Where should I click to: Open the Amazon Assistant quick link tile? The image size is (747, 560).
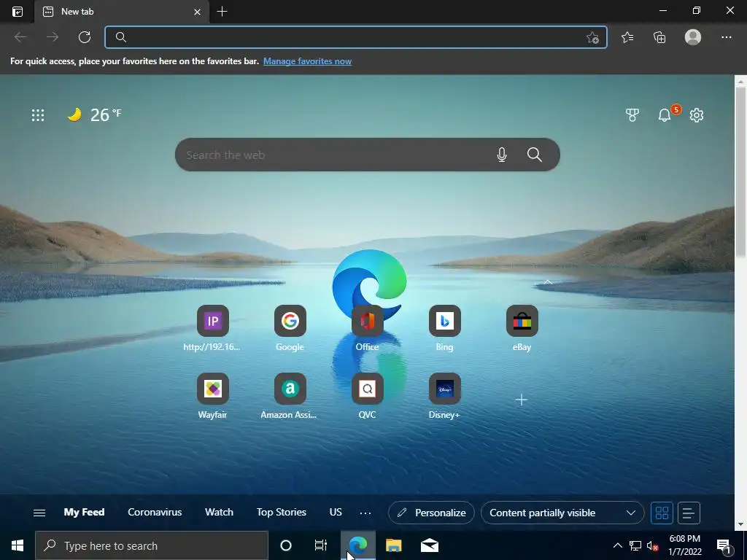289,396
